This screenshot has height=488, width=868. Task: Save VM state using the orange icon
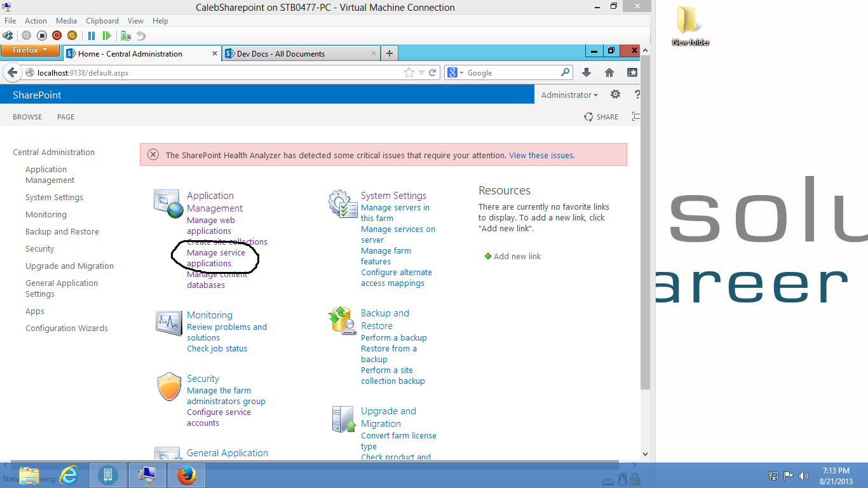[x=72, y=36]
